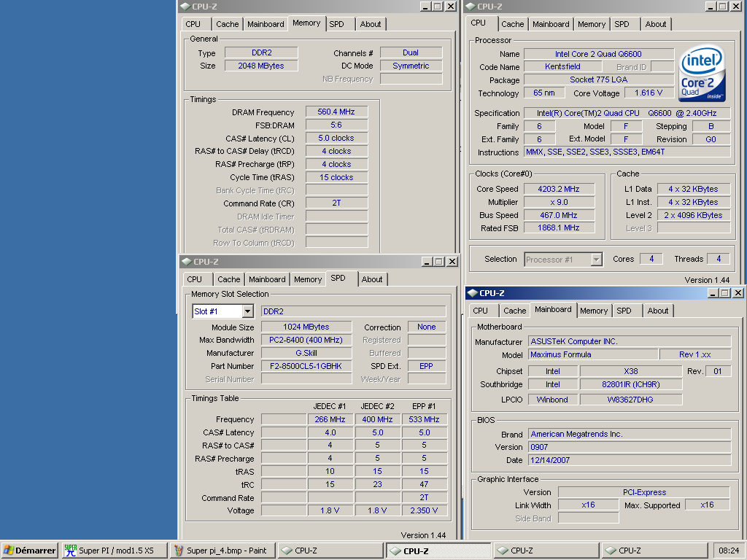
Task: Open the About tab in the Memory window
Action: point(370,24)
